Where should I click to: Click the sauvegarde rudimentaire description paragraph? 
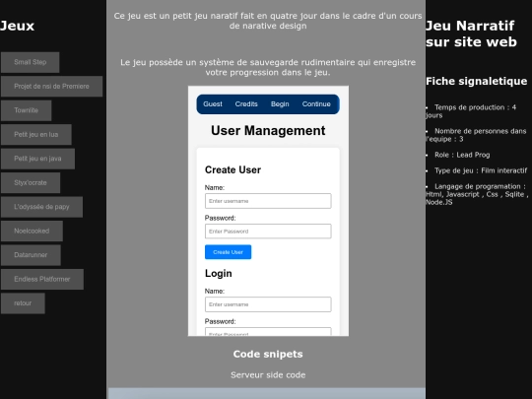point(268,67)
